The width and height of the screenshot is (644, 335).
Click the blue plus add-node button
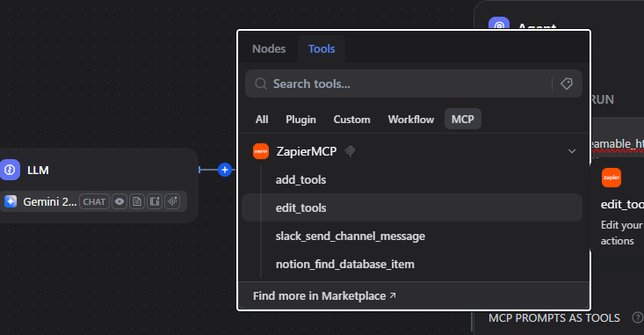pyautogui.click(x=225, y=170)
